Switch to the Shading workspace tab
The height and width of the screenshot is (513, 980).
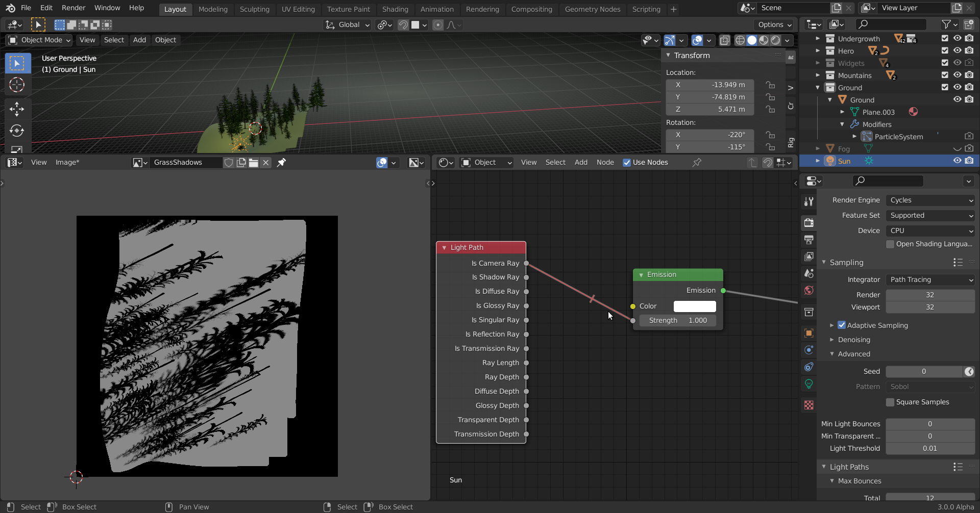click(395, 9)
